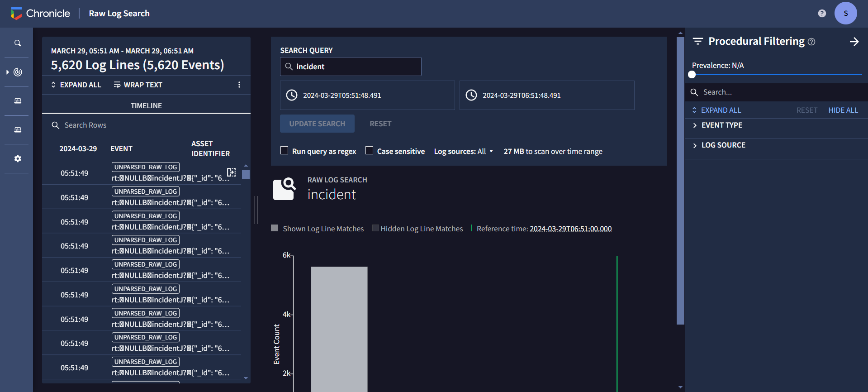Open Log sources All dropdown
Screen dimensions: 868x392
[x=464, y=151]
